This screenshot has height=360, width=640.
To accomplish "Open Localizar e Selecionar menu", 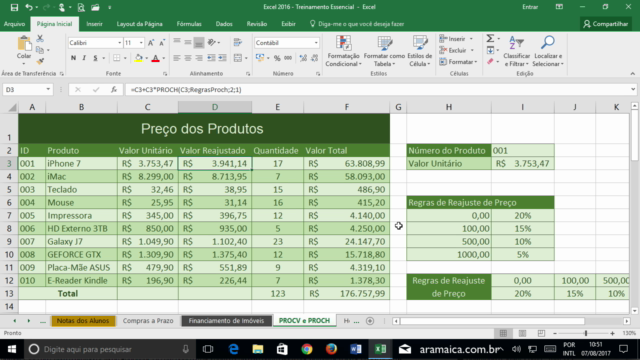I will coord(548,51).
